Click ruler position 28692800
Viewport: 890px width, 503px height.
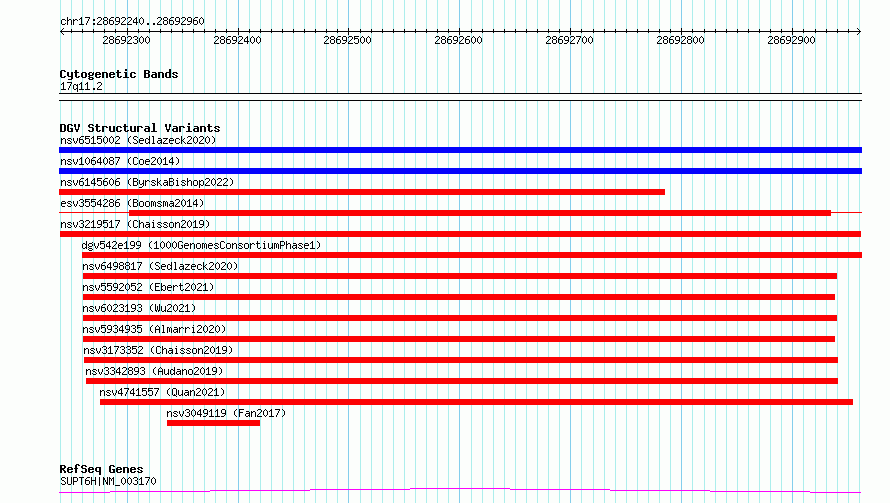pyautogui.click(x=680, y=40)
